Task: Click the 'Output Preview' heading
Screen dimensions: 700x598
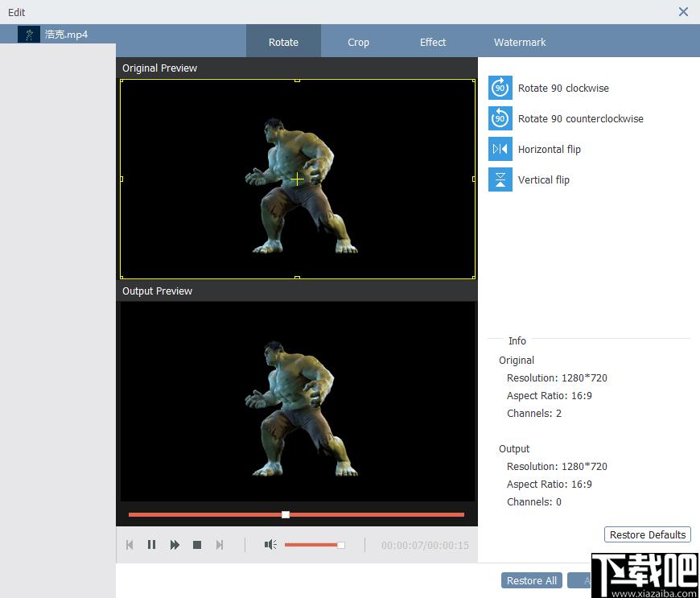Action: (x=157, y=291)
